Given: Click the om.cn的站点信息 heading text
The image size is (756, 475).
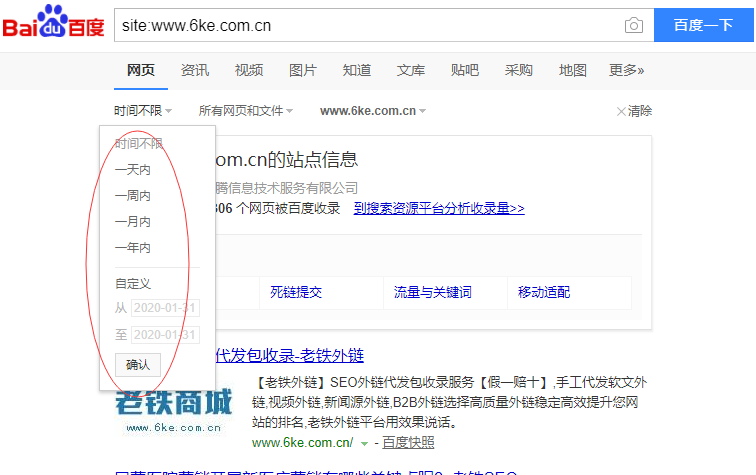Looking at the screenshot, I should (286, 160).
